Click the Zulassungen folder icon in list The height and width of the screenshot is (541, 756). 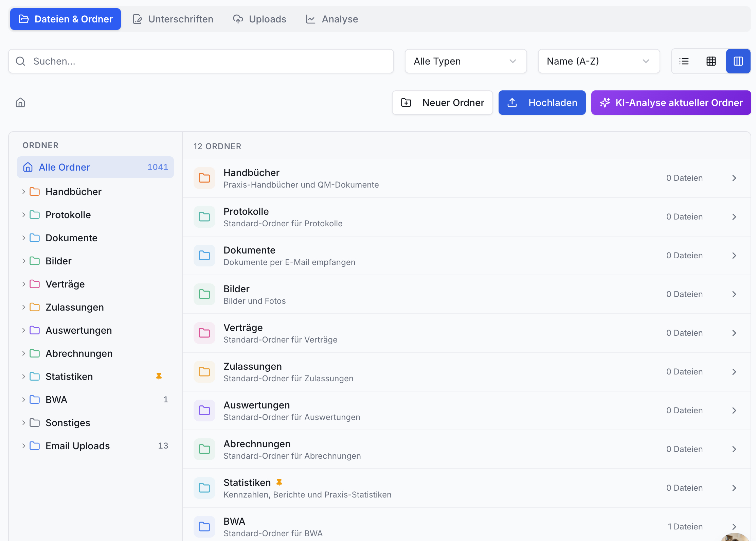[x=204, y=372]
